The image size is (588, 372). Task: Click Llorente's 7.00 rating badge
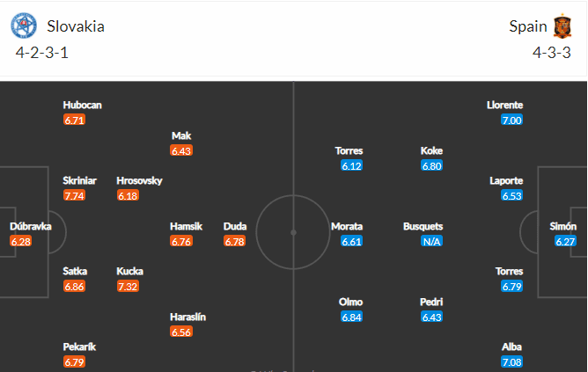pyautogui.click(x=512, y=120)
